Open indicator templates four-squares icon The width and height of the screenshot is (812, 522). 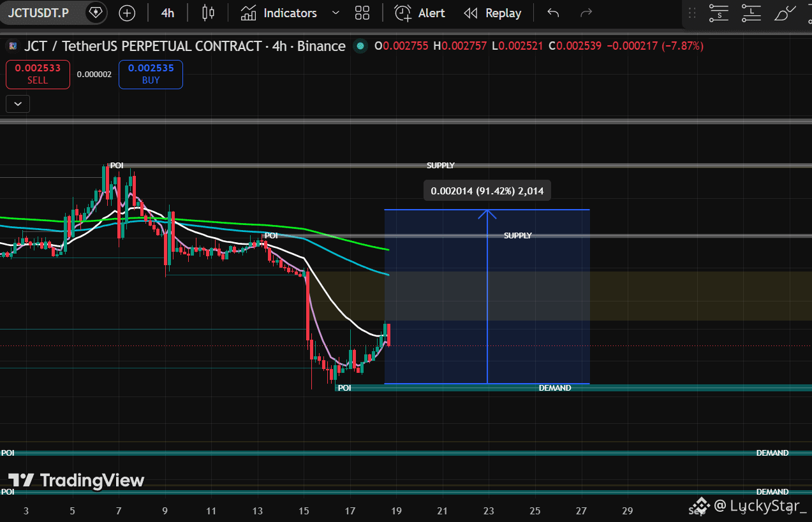point(362,13)
